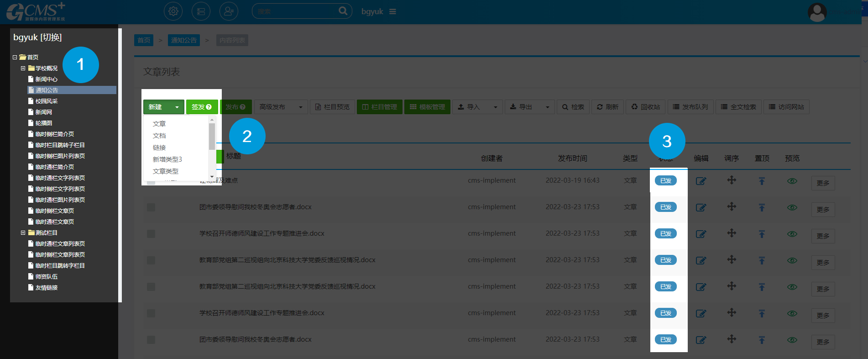Viewport: 868px width, 359px height.
Task: Click the edit icon for first article row
Action: pos(701,181)
